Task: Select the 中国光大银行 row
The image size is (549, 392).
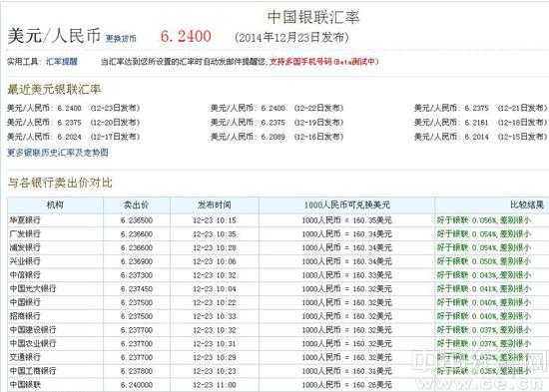Action: [278, 288]
